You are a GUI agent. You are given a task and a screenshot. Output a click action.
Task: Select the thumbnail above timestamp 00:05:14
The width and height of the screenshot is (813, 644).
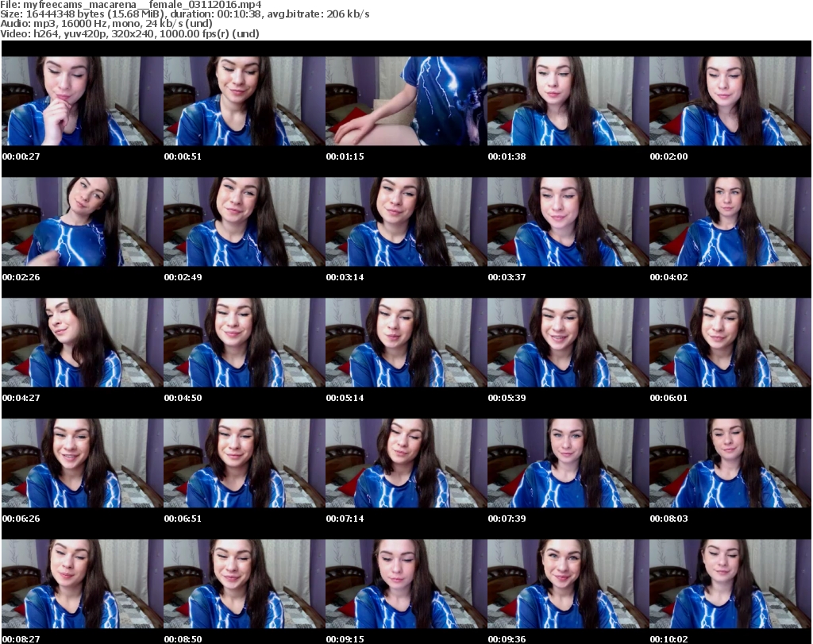[x=406, y=343]
